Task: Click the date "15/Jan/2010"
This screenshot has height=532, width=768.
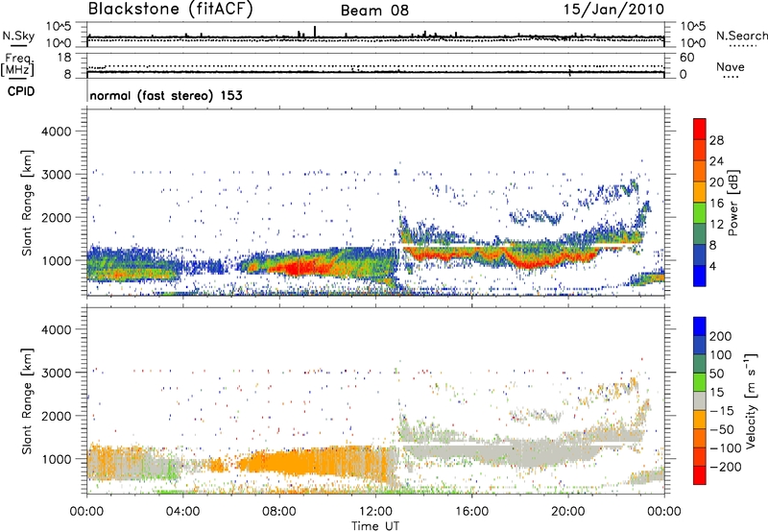Action: click(x=614, y=10)
